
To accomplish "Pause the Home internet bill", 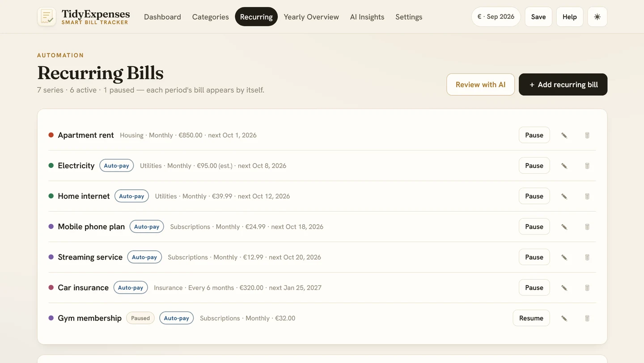I will tap(534, 196).
